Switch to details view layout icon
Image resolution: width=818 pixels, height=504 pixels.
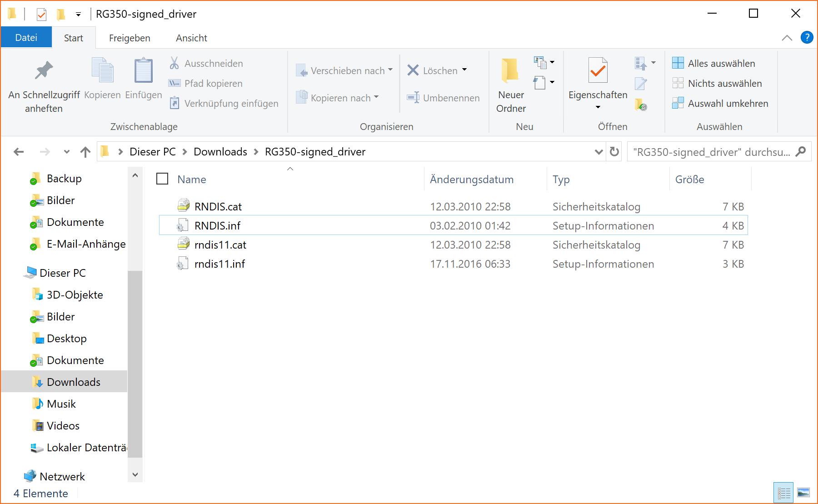click(x=783, y=493)
